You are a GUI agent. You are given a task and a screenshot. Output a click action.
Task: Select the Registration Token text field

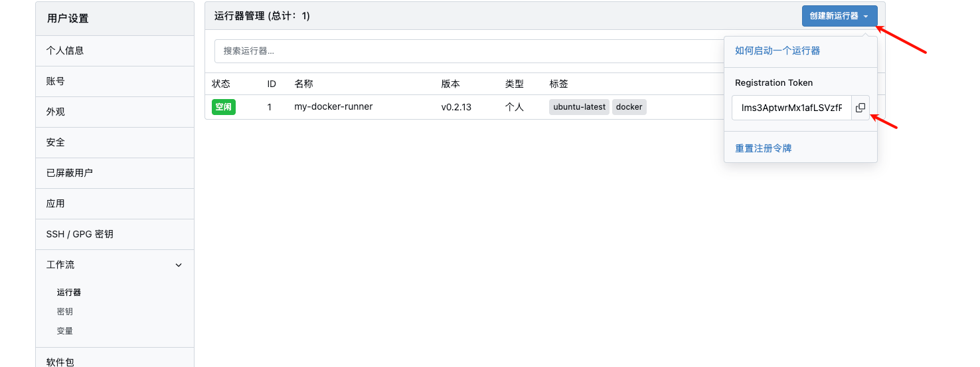791,108
